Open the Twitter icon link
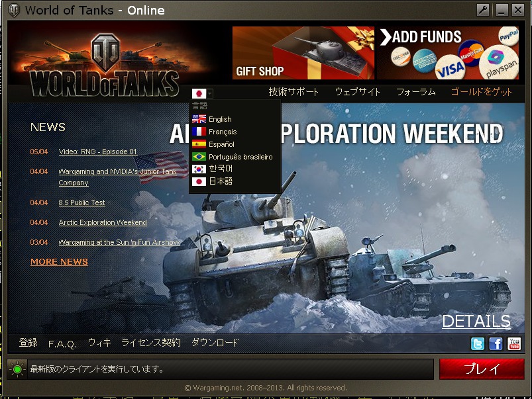532x399 pixels. pos(478,343)
